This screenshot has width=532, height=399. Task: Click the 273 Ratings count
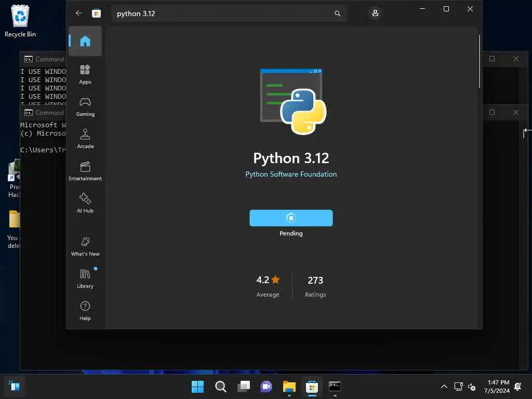tap(315, 286)
